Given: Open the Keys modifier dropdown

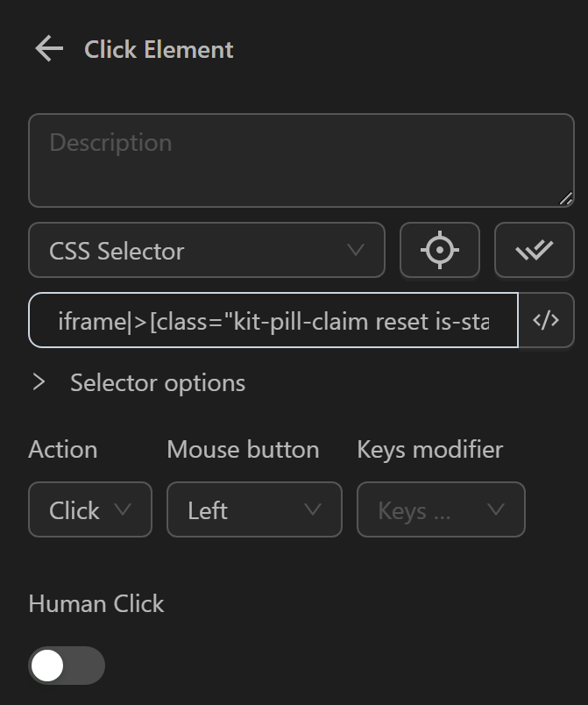Looking at the screenshot, I should 441,509.
